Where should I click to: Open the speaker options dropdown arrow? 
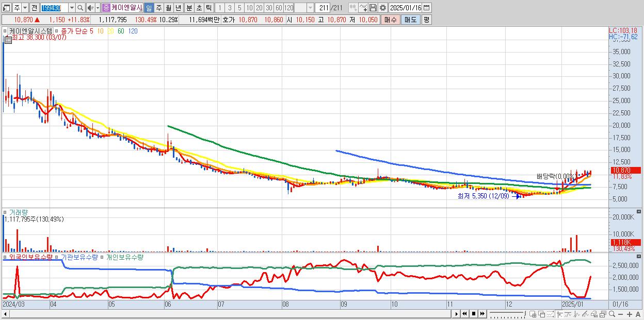click(98, 8)
